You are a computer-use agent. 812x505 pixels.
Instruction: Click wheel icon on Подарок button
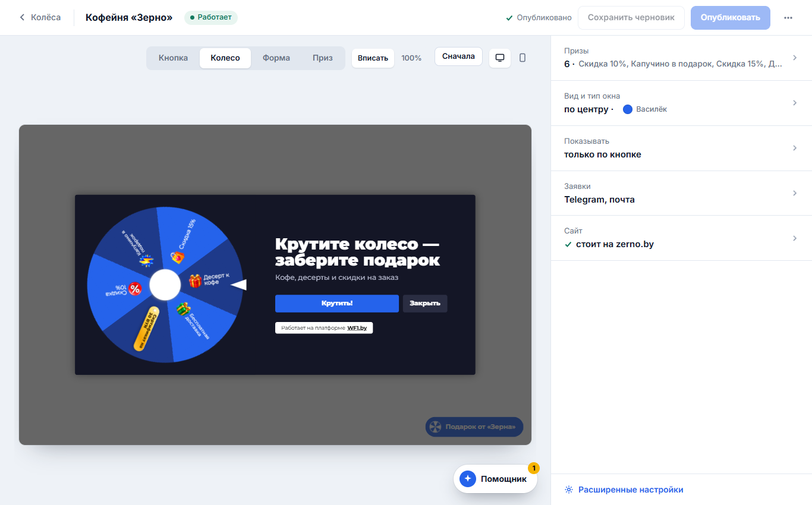(436, 427)
